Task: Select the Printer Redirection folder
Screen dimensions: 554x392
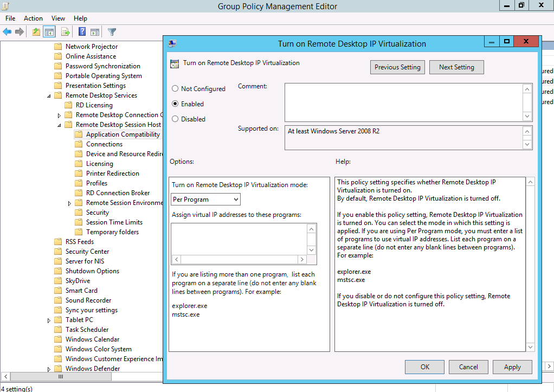Action: click(107, 173)
